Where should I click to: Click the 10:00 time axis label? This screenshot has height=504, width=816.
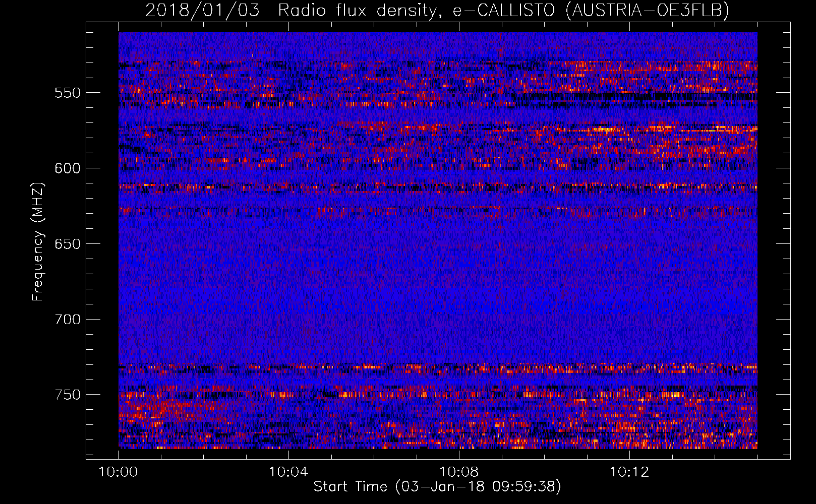(x=118, y=472)
